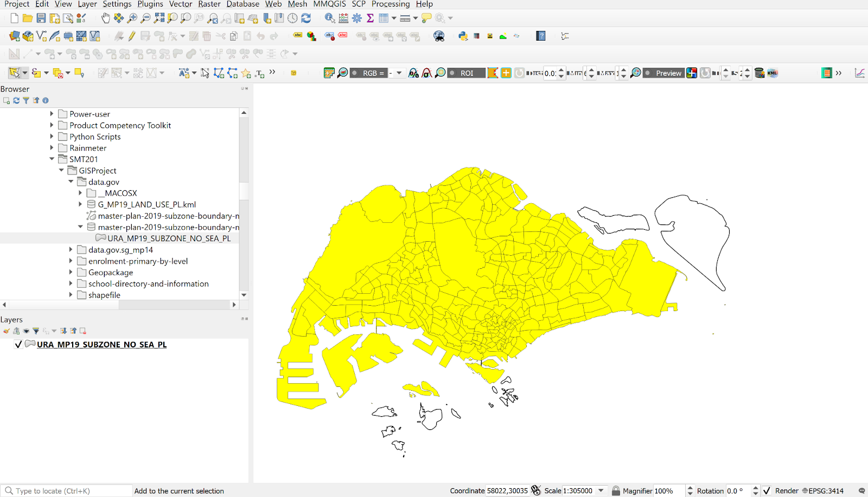Click the Save Project floppy icon
Viewport: 868px width, 497px height.
[41, 18]
